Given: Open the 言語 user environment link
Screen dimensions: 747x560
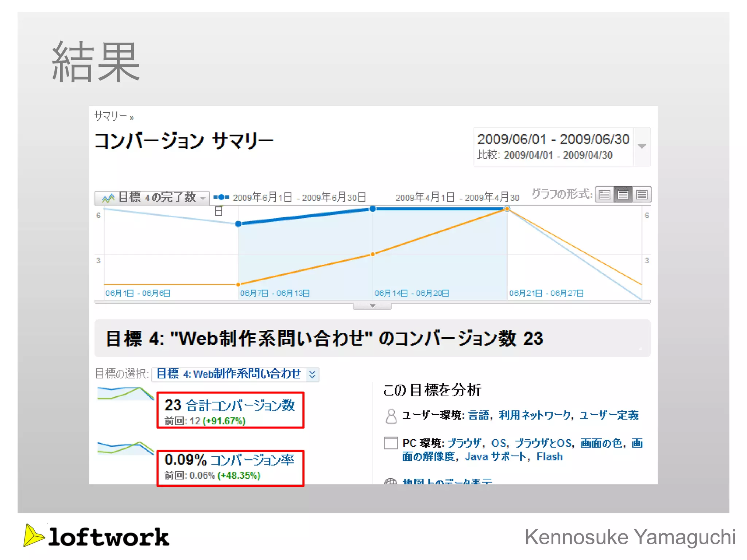Looking at the screenshot, I should [479, 415].
